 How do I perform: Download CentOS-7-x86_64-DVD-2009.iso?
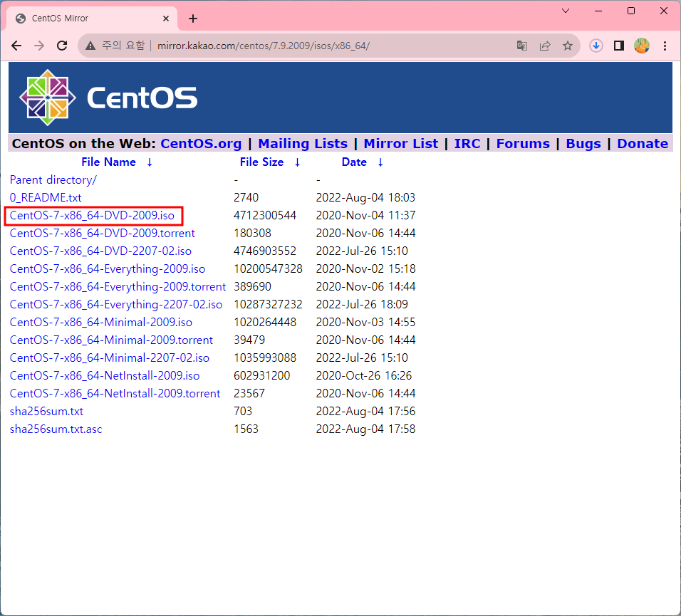[92, 215]
